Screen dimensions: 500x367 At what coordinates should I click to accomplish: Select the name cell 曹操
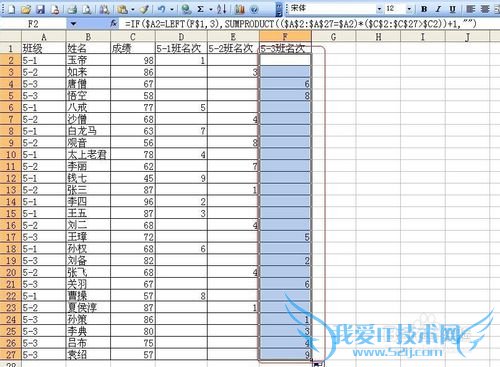click(x=88, y=296)
